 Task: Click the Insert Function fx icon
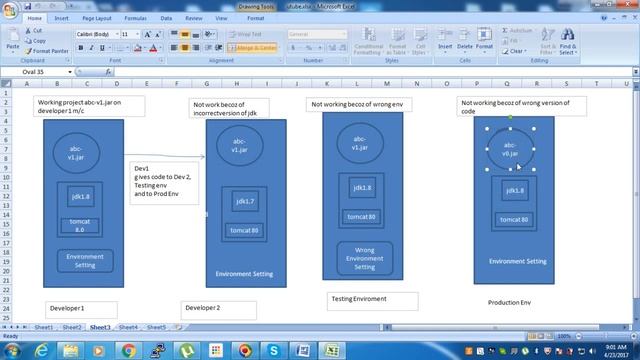click(x=108, y=72)
